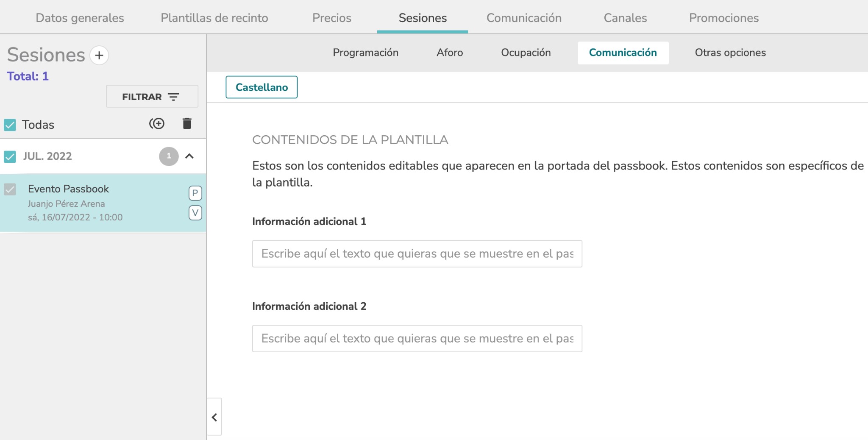This screenshot has height=440, width=868.
Task: Select the Sesiones tab
Action: tap(423, 18)
